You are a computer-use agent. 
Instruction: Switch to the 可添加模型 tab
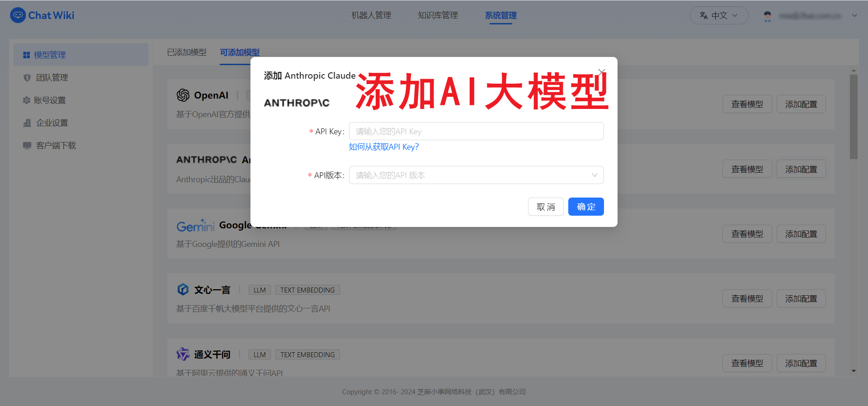[x=240, y=52]
